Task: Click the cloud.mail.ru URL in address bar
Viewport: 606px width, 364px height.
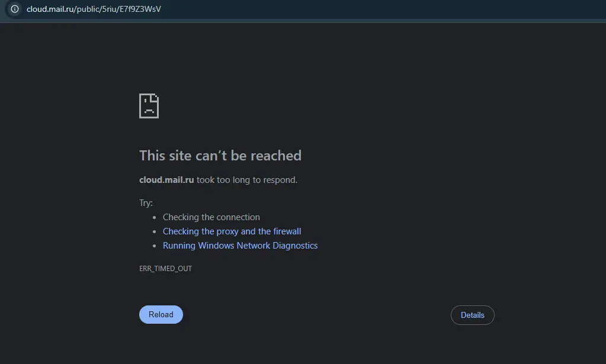Action: pos(94,9)
